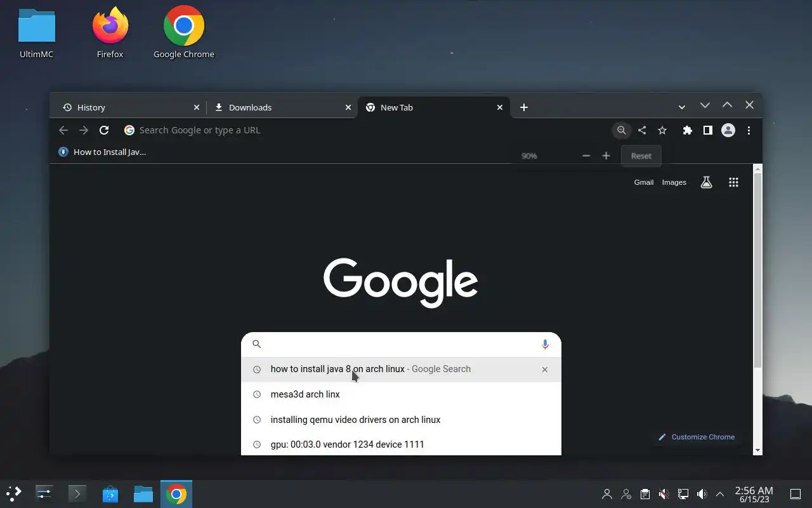Open the clock and calendar

[754, 494]
